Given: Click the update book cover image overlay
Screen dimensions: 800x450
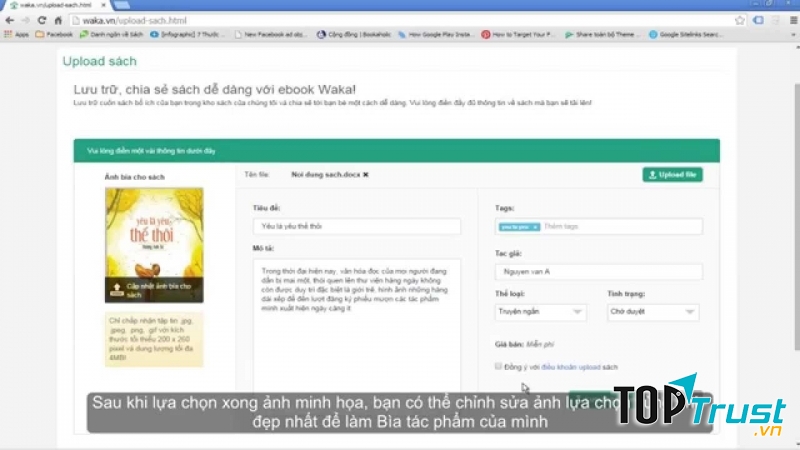Looking at the screenshot, I should (x=154, y=290).
